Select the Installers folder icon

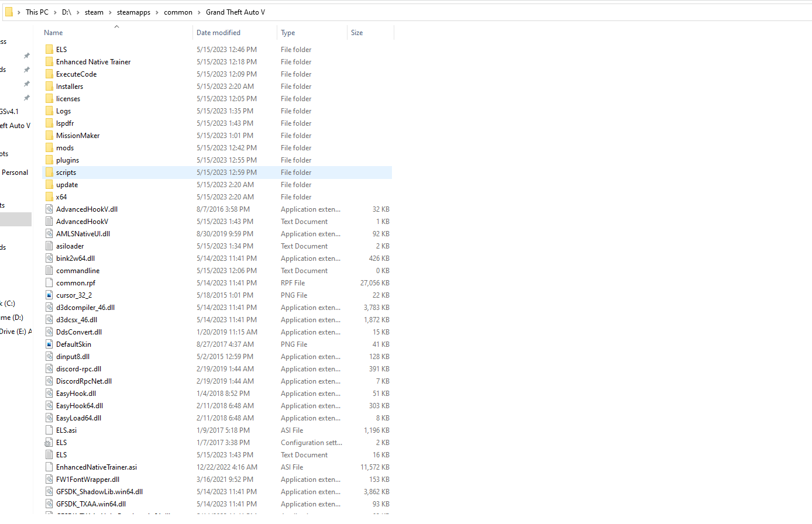49,87
